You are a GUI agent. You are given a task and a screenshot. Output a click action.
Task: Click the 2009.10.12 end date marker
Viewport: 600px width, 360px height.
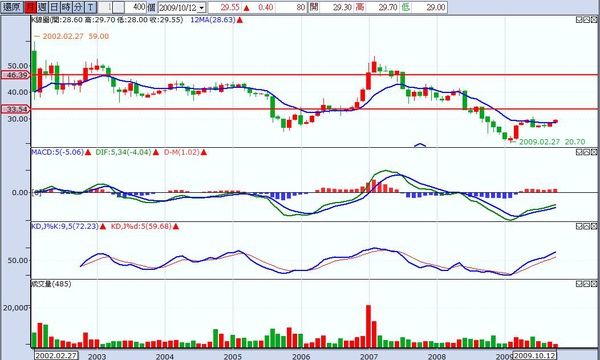point(534,355)
